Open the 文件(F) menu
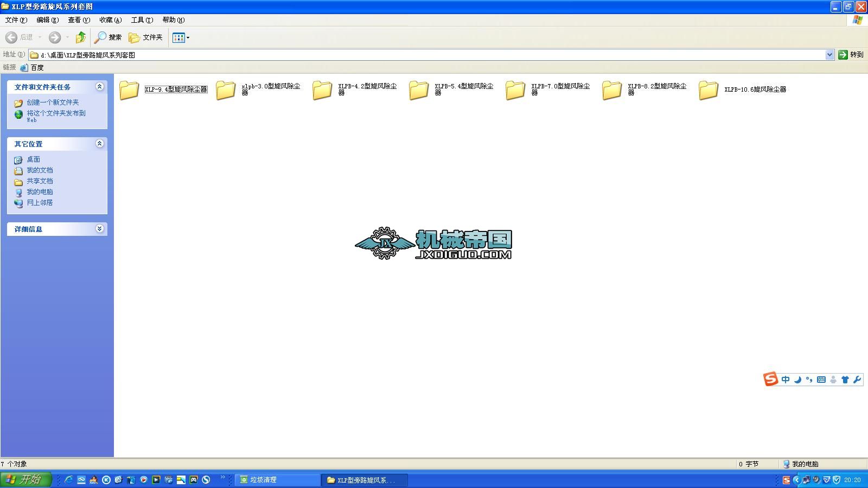The height and width of the screenshot is (488, 868). click(16, 20)
